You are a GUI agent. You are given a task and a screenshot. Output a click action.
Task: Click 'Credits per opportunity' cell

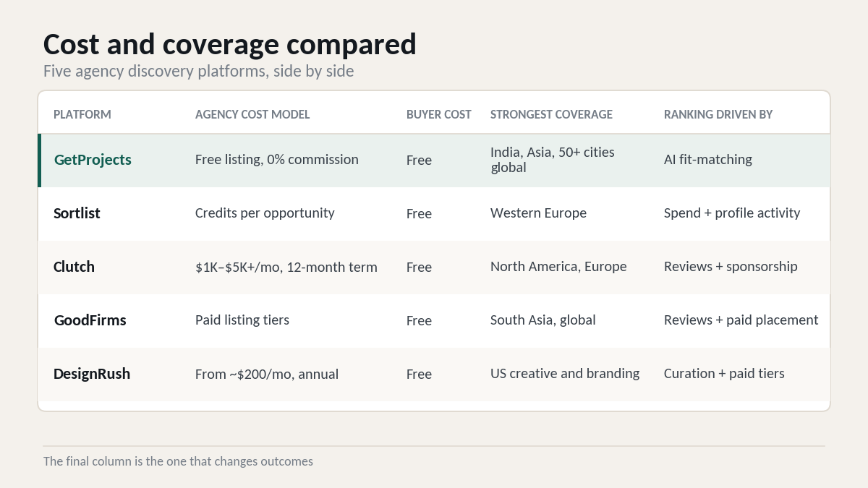tap(265, 213)
